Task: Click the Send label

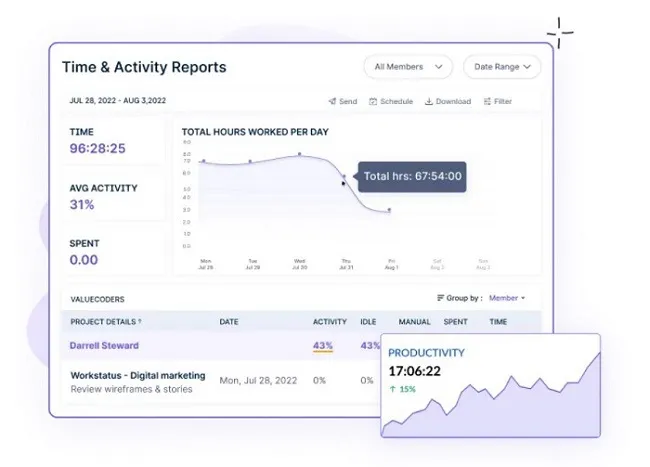Action: pyautogui.click(x=348, y=101)
